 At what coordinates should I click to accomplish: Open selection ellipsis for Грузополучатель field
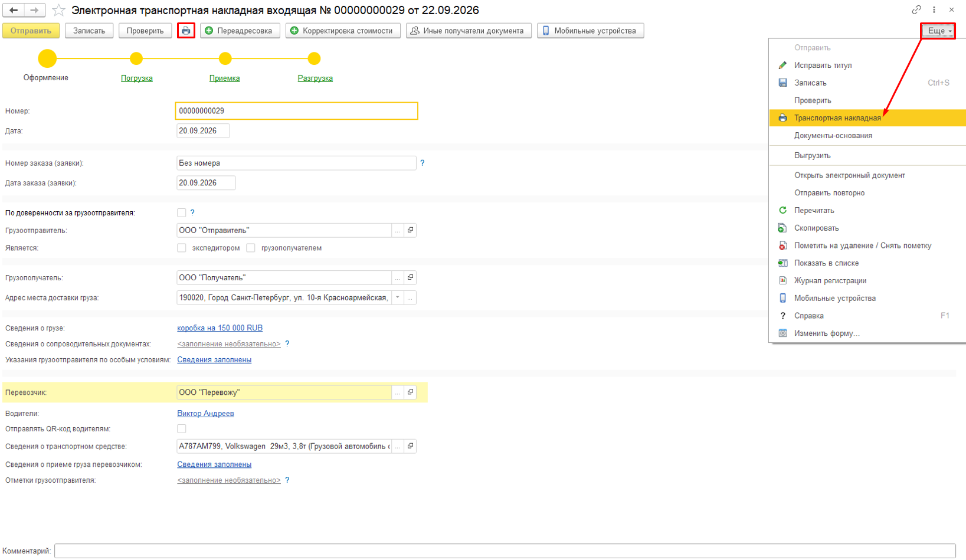(x=398, y=277)
